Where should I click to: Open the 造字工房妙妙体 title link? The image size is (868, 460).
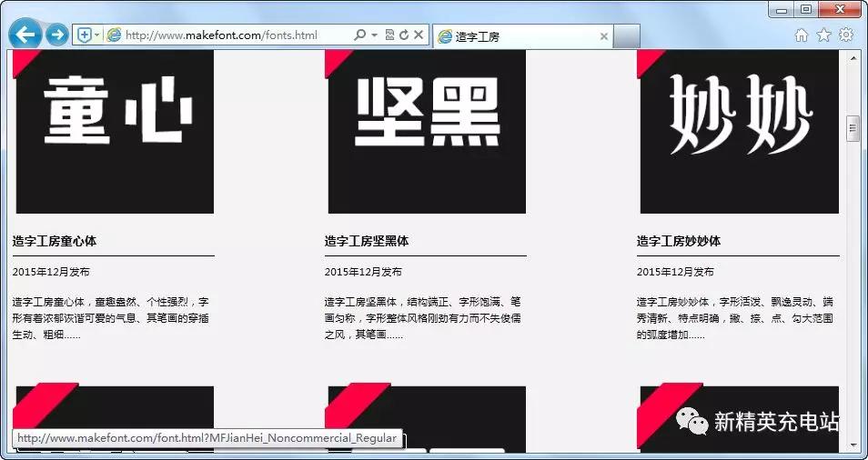pyautogui.click(x=679, y=241)
